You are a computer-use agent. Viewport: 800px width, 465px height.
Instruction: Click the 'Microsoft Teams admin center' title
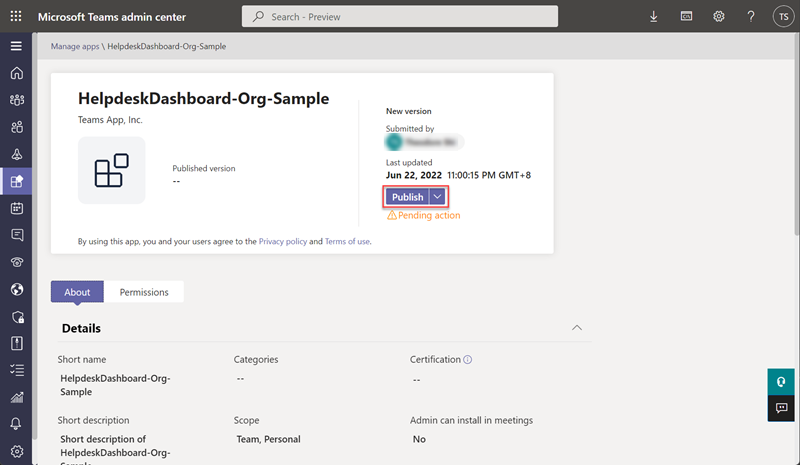point(112,17)
